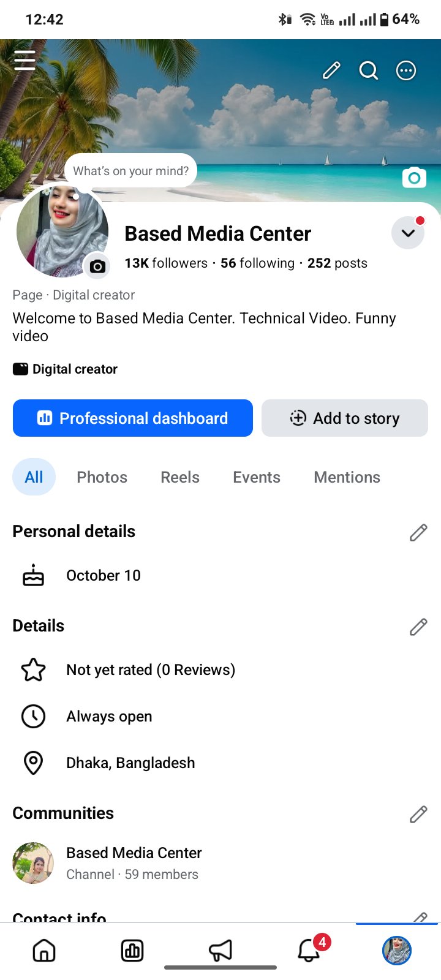Open the 56 following list
Image resolution: width=441 pixels, height=980 pixels.
[257, 263]
